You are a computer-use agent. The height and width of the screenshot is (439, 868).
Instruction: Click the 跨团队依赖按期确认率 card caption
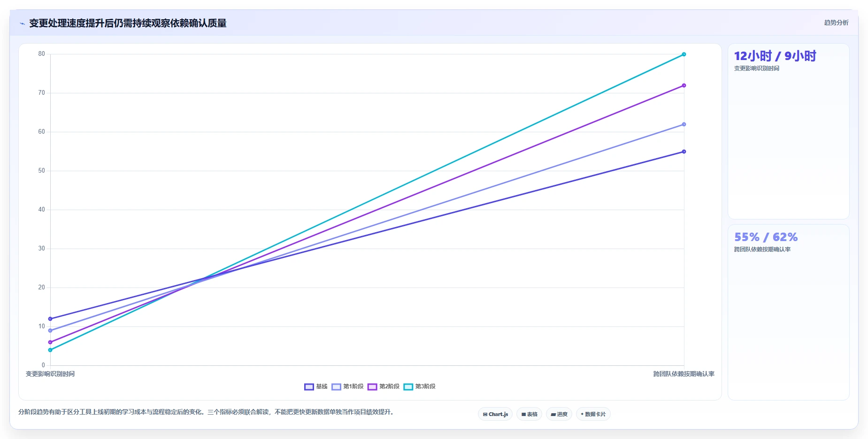(x=762, y=250)
